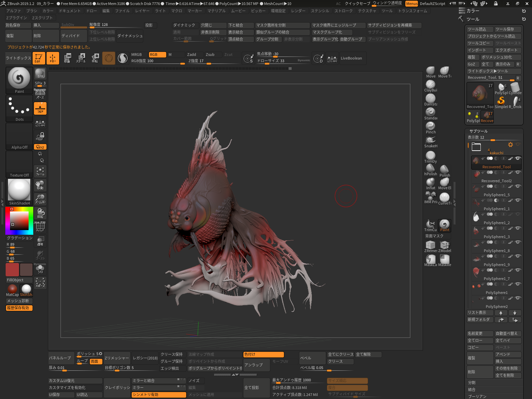Open the ファイル menu
Image resolution: width=532 pixels, height=399 pixels.
[122, 11]
